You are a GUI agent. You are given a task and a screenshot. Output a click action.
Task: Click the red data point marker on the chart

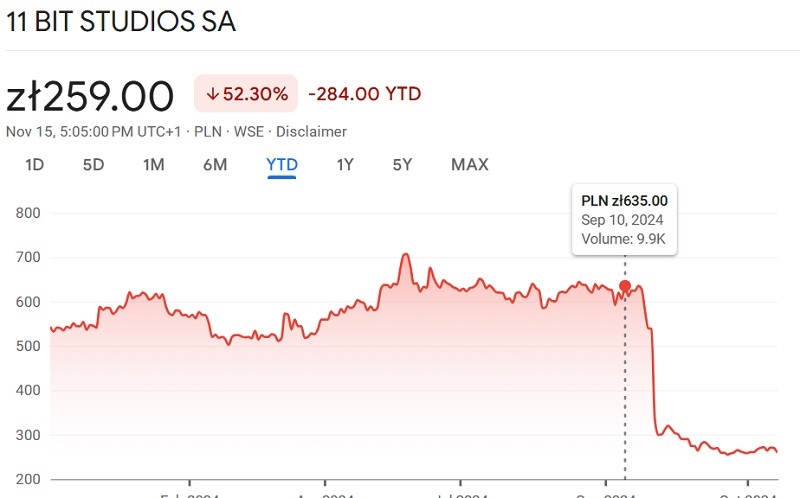625,287
